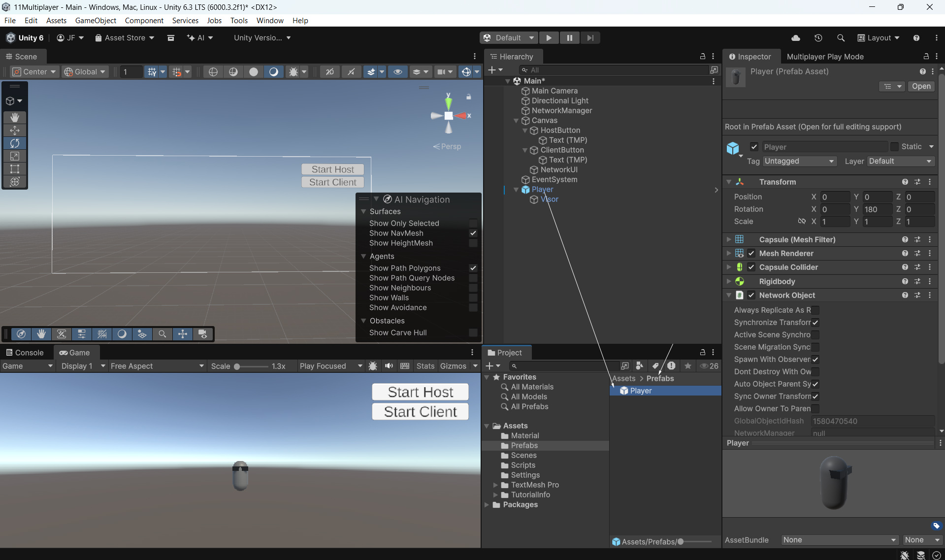Disable Show NavMesh checkbox
The width and height of the screenshot is (945, 560).
(473, 233)
